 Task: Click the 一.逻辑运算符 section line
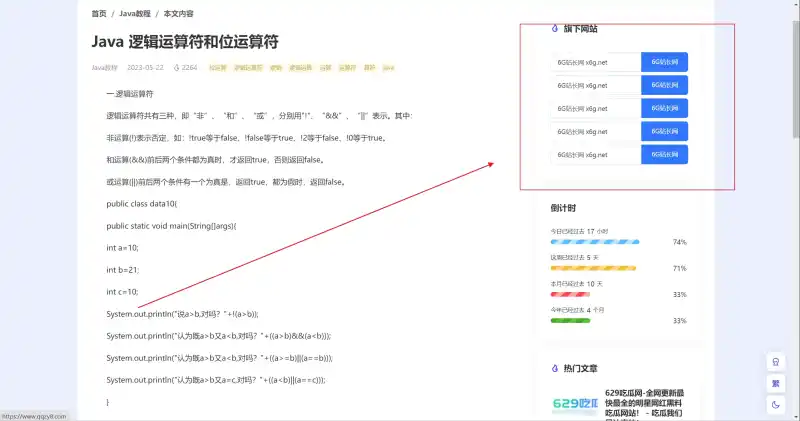click(x=130, y=94)
